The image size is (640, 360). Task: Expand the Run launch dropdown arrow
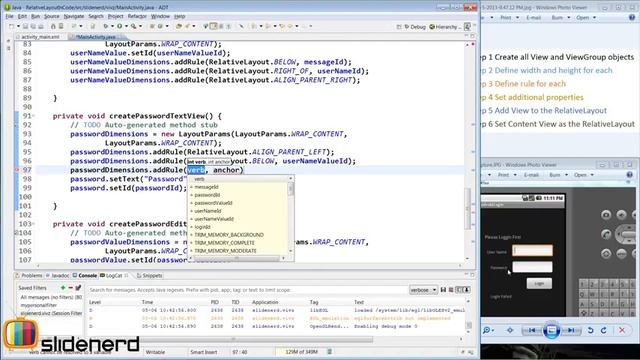tap(126, 26)
